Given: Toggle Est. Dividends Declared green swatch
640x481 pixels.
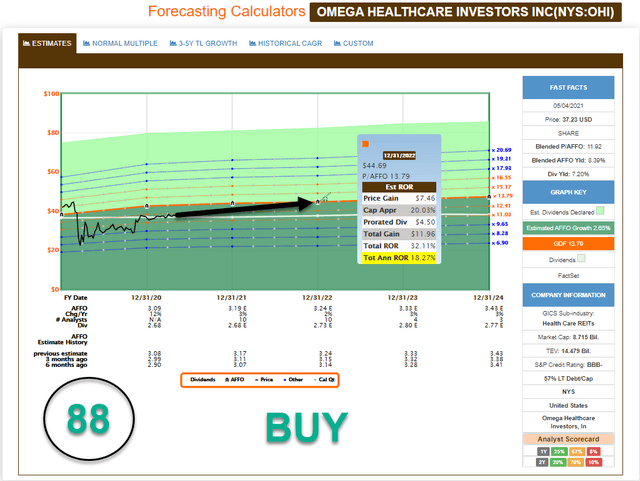Looking at the screenshot, I should coord(600,211).
